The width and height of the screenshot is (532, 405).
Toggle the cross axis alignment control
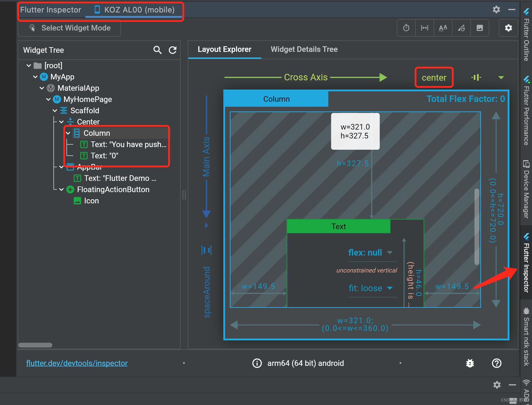[x=476, y=77]
